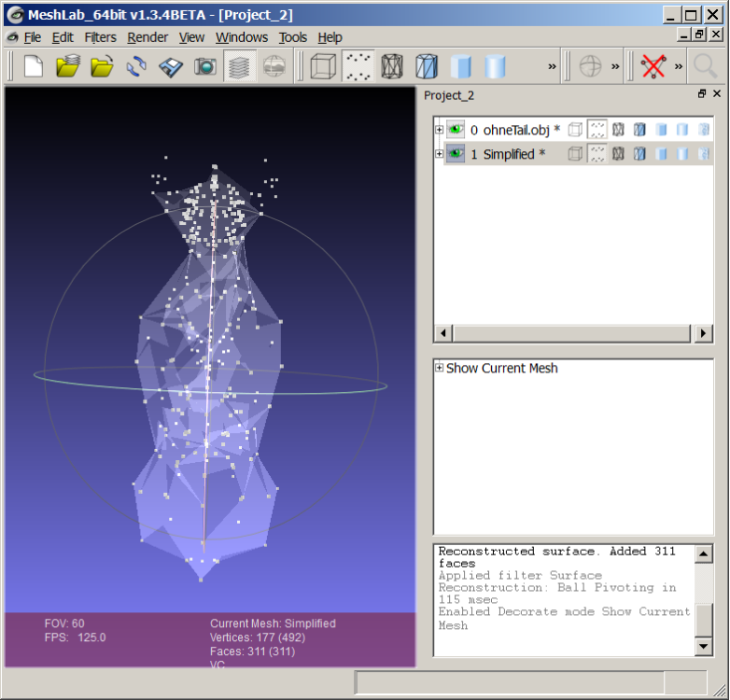Save a snapshot with the camera icon
The width and height of the screenshot is (730, 700).
click(205, 66)
